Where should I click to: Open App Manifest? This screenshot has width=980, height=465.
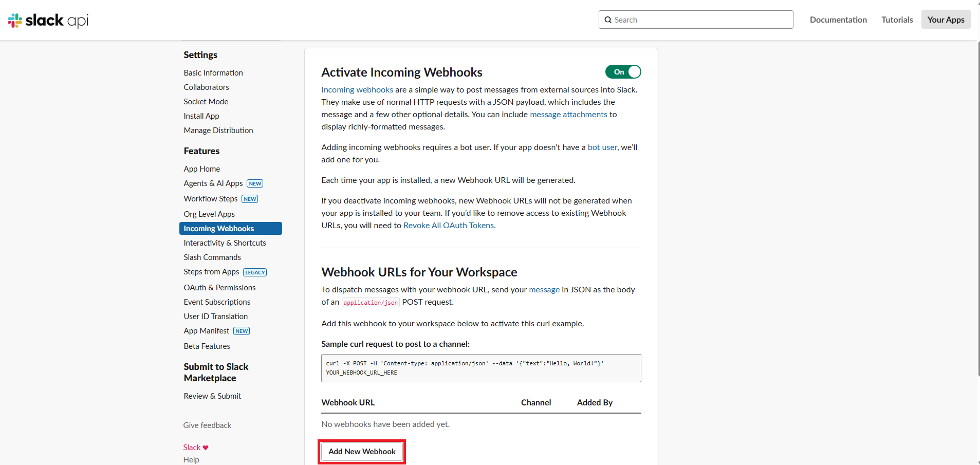click(x=206, y=331)
